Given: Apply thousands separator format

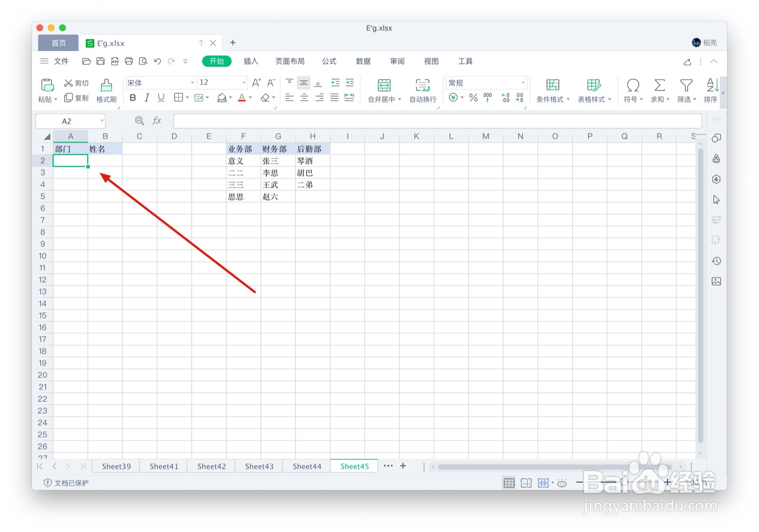Looking at the screenshot, I should coord(488,98).
